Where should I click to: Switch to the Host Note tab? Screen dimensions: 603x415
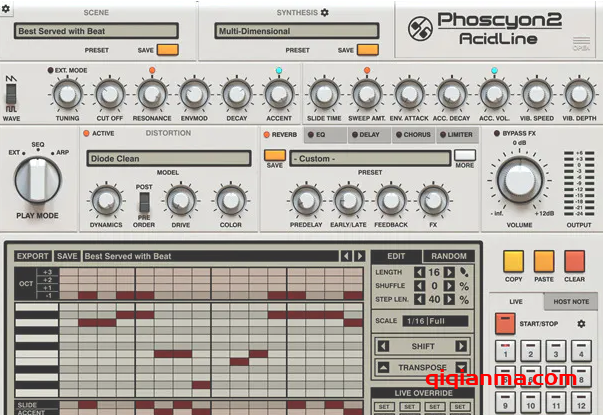point(573,301)
